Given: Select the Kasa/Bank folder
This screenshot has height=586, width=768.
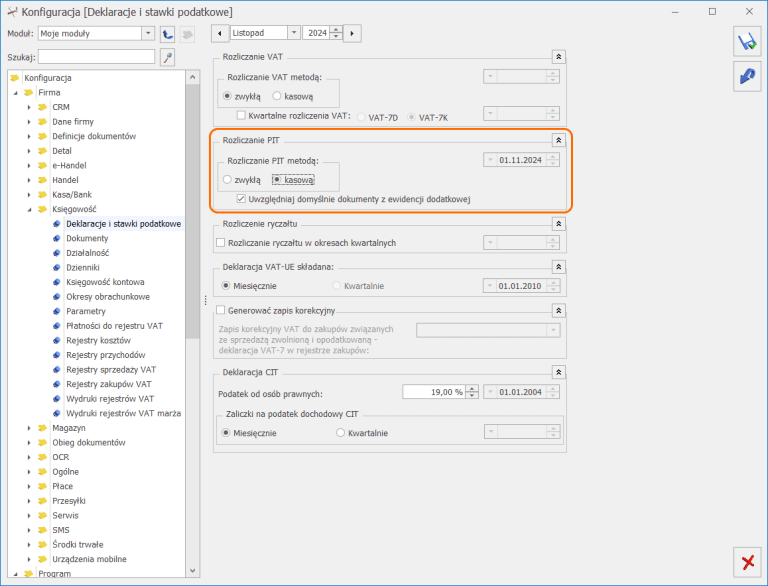Looking at the screenshot, I should (x=72, y=195).
